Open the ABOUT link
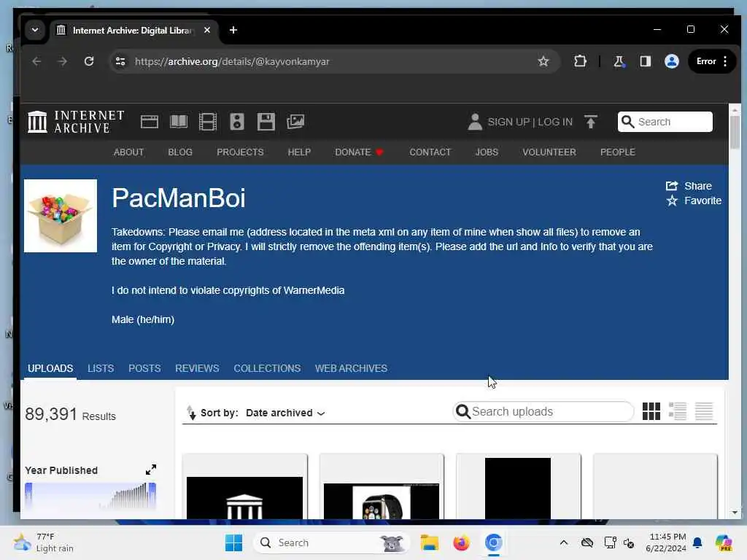The height and width of the screenshot is (560, 747). 128,152
